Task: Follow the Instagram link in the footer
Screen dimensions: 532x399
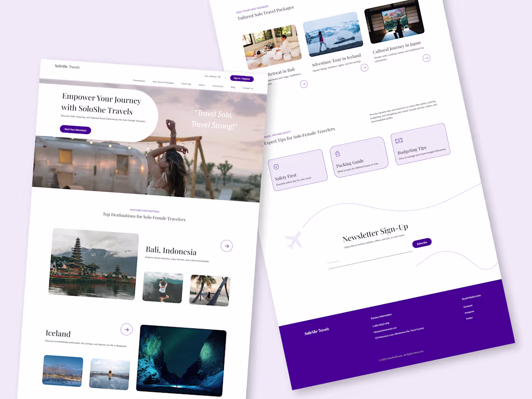Action: click(x=469, y=311)
